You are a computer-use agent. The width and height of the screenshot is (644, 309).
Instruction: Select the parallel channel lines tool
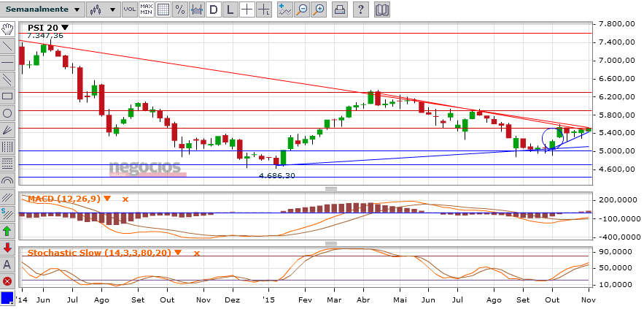[7, 80]
